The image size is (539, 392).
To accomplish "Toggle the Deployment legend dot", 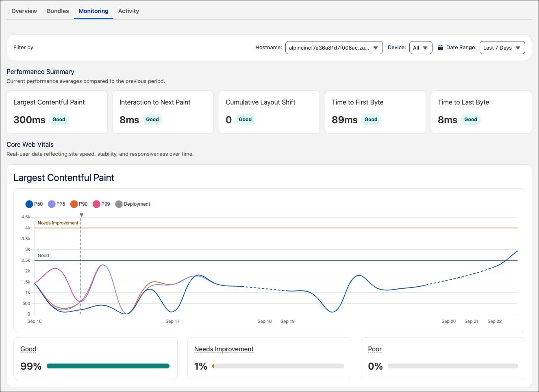I will 119,204.
